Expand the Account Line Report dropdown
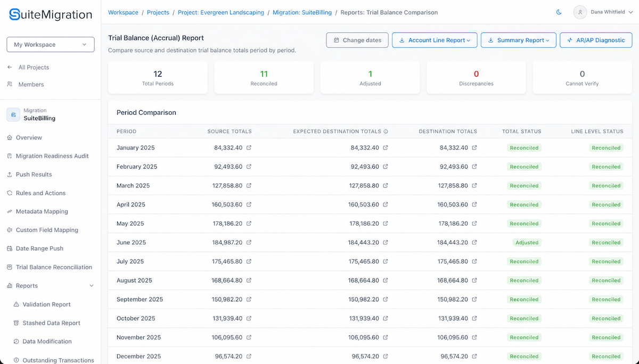The image size is (639, 364). pyautogui.click(x=435, y=40)
